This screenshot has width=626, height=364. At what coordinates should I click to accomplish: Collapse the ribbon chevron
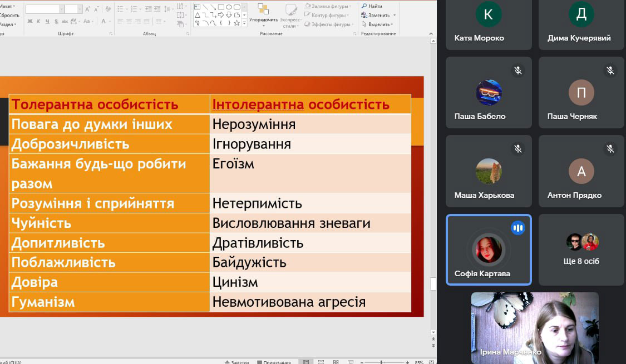pyautogui.click(x=431, y=34)
